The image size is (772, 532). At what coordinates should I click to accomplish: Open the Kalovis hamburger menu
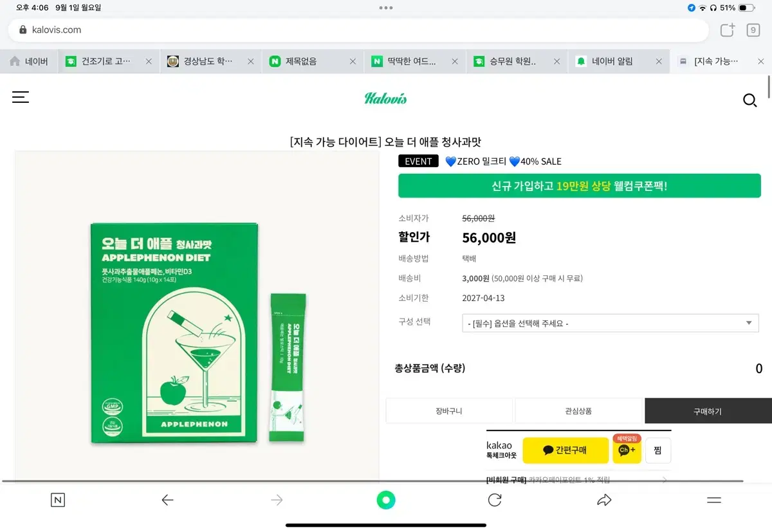click(x=21, y=96)
